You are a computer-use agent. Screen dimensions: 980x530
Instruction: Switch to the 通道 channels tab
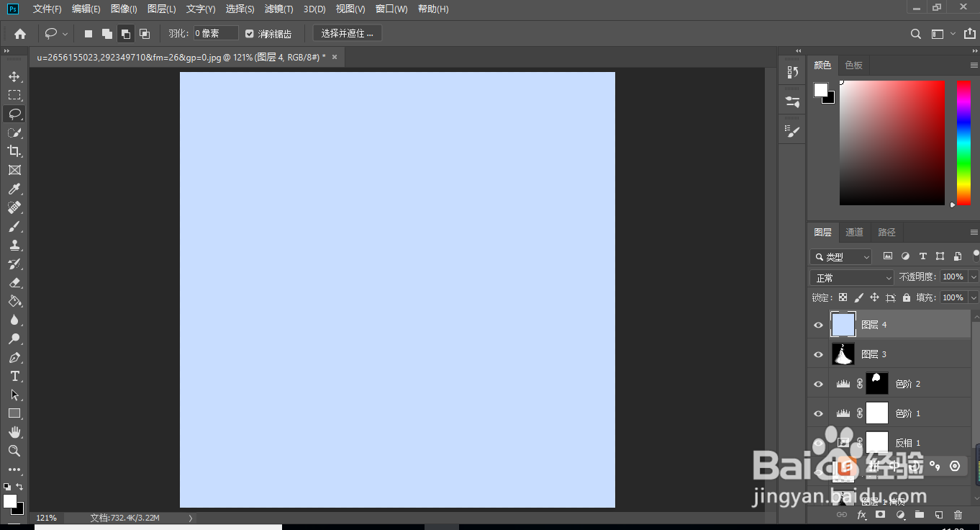854,232
